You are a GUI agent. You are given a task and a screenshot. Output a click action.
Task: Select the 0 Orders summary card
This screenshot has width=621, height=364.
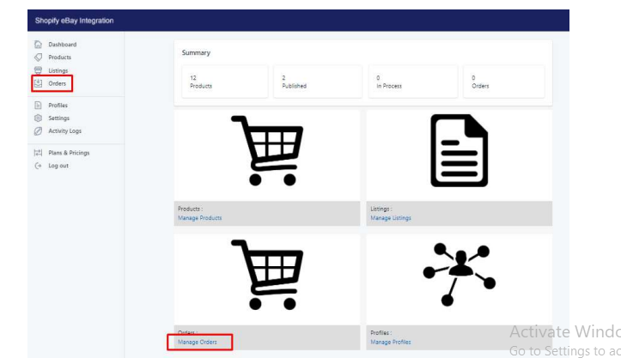pos(504,82)
